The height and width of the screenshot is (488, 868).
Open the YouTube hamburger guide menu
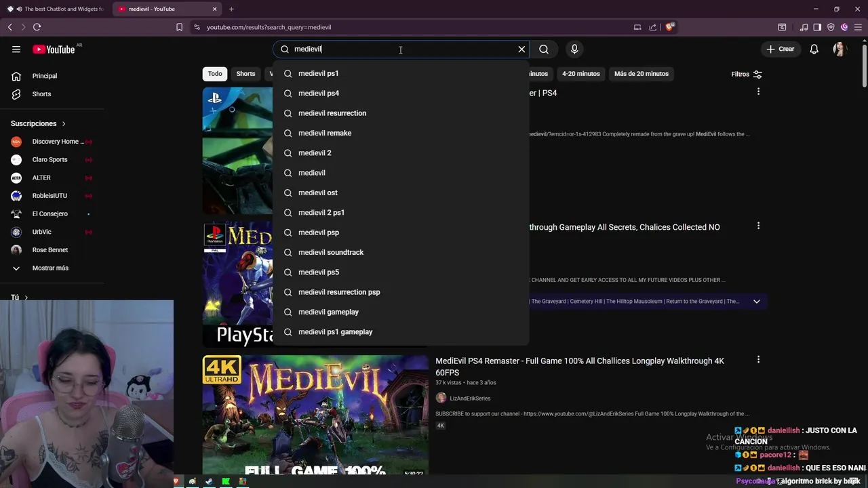point(16,49)
